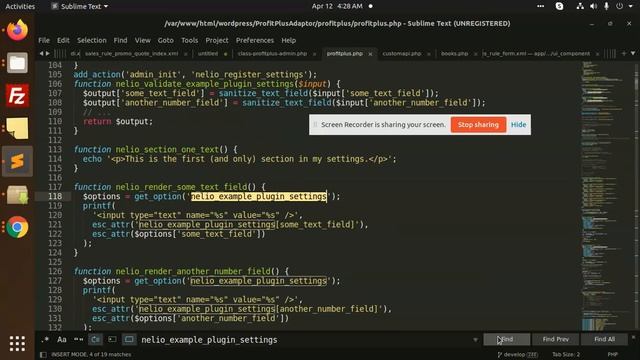Click Skype tray icon
The width and height of the screenshot is (640, 360).
[559, 6]
